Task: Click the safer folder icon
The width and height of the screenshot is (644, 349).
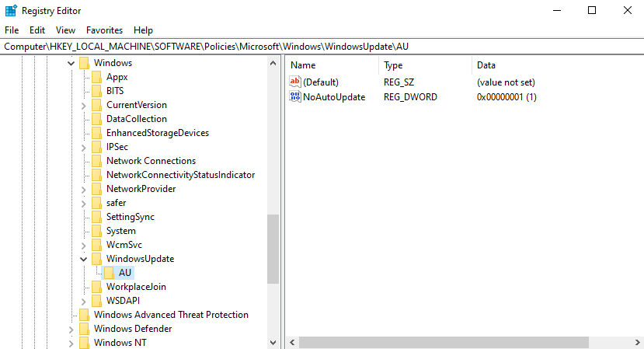Action: [96, 203]
